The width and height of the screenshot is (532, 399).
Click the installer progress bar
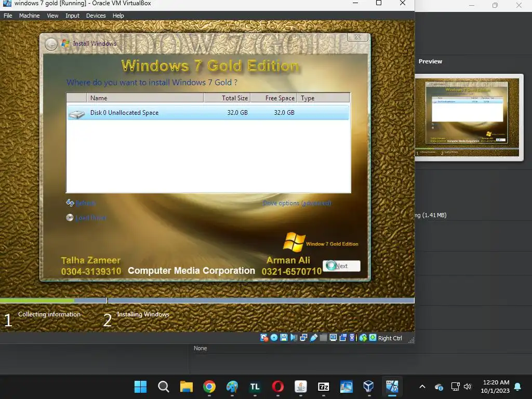pos(207,301)
